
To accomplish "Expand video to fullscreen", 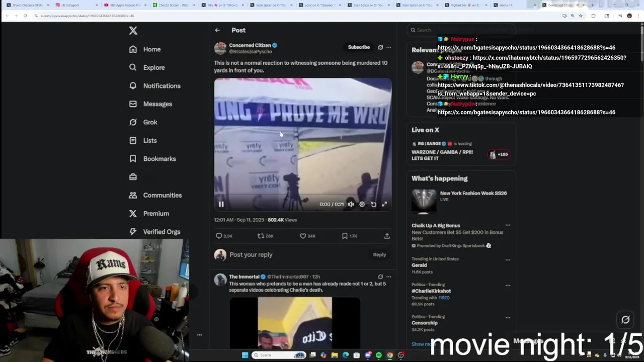I will coord(384,204).
